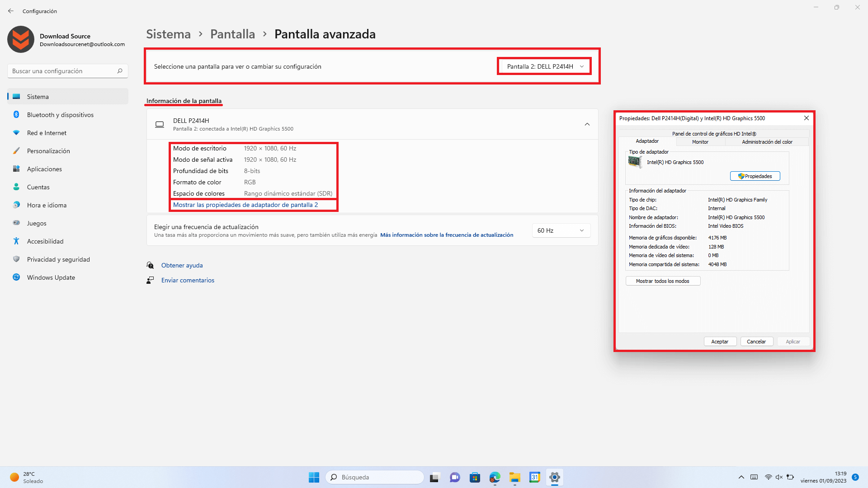Click the search magnifier in settings search box
Screen dimensions: 868x488
[x=120, y=71]
